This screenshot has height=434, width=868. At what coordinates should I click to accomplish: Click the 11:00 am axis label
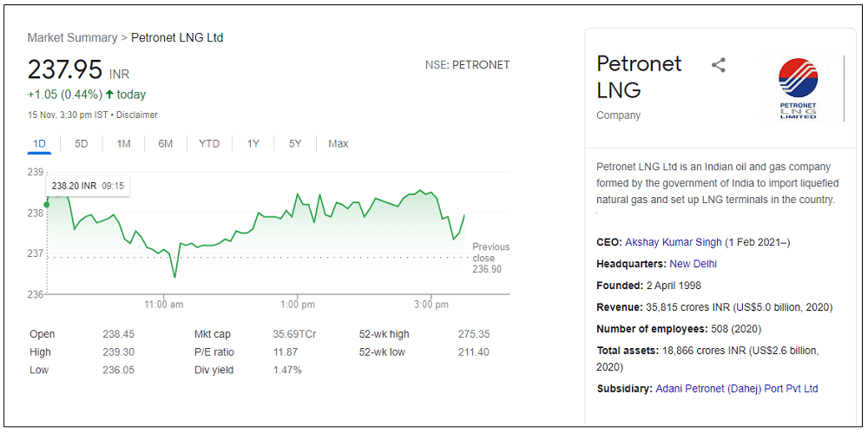pyautogui.click(x=163, y=305)
